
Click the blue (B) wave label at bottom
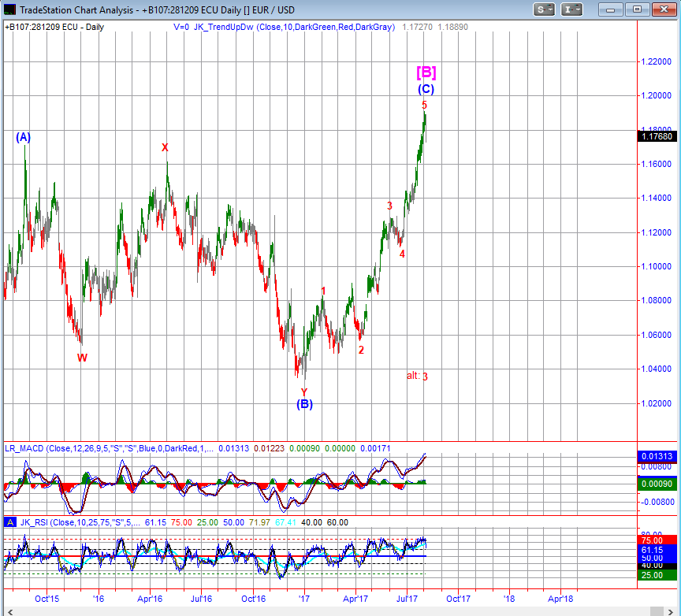[x=304, y=405]
